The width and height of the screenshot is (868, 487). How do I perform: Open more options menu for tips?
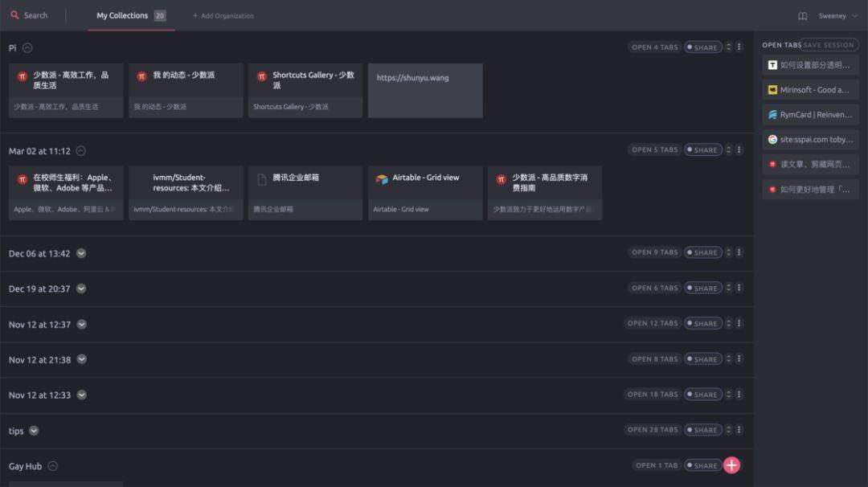coord(739,429)
